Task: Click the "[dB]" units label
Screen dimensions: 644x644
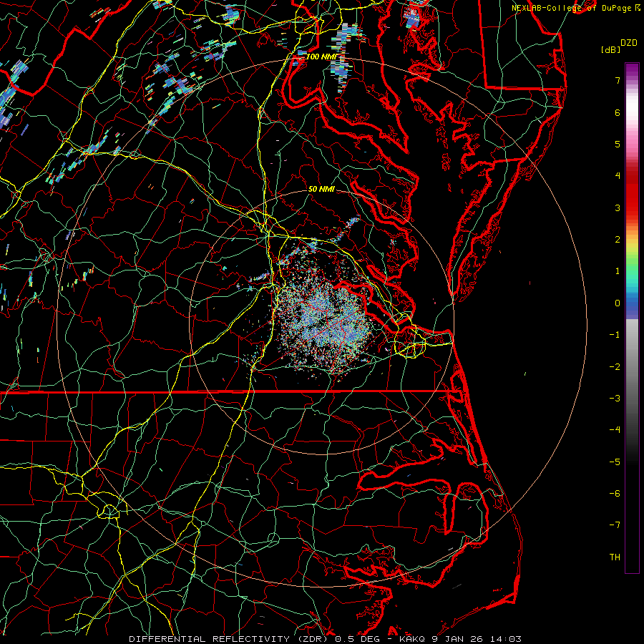Action: [x=610, y=49]
